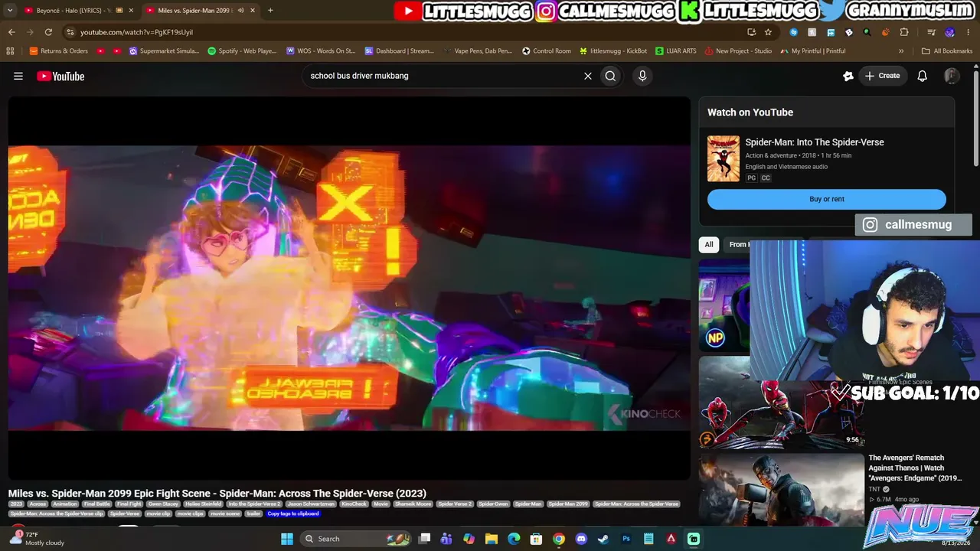Close the Miles vs. Spider-Man tab

point(252,11)
